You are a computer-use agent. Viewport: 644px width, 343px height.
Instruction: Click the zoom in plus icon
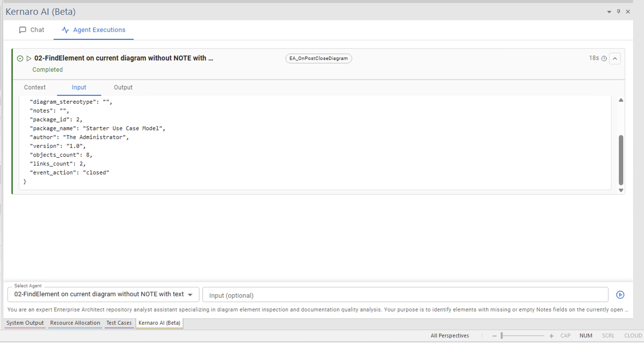click(x=551, y=336)
